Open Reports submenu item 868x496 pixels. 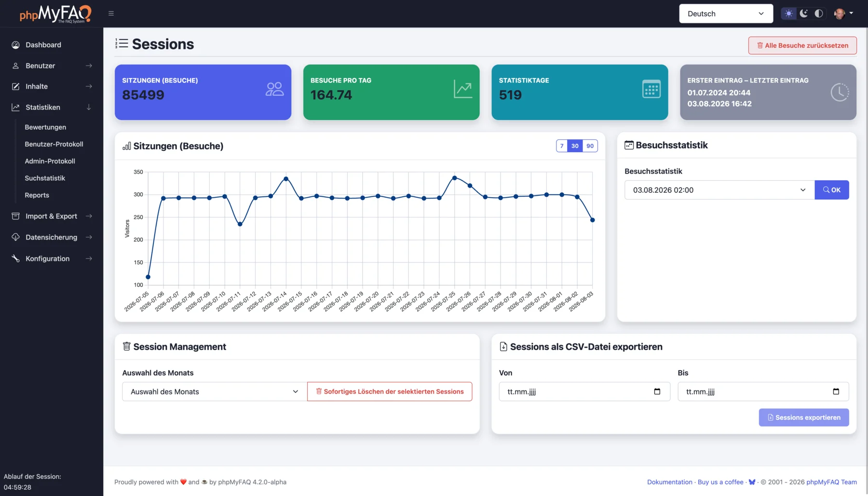pyautogui.click(x=37, y=195)
